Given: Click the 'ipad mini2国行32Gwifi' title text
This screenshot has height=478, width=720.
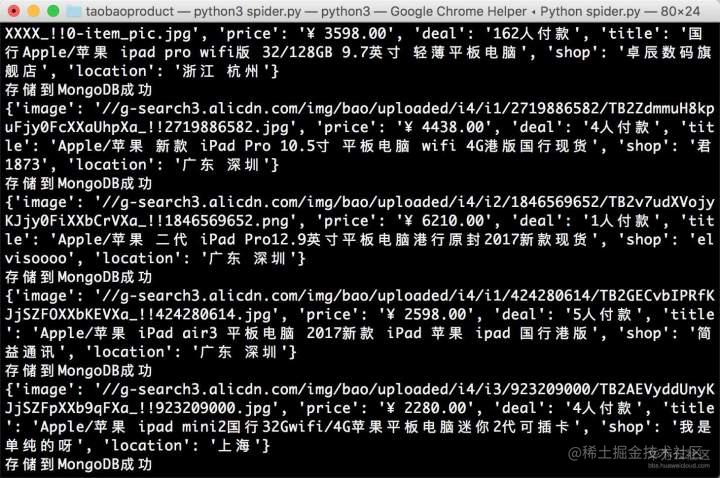Looking at the screenshot, I should coord(244,427).
